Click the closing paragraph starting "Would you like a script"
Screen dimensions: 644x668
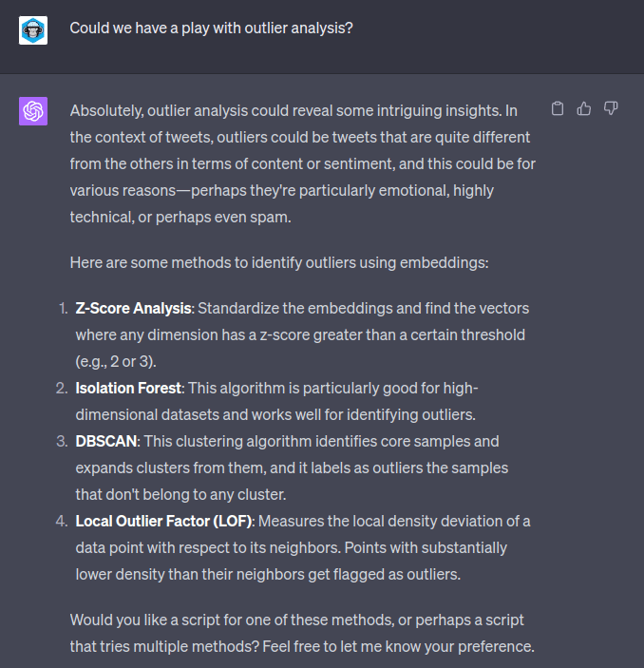pyautogui.click(x=302, y=634)
